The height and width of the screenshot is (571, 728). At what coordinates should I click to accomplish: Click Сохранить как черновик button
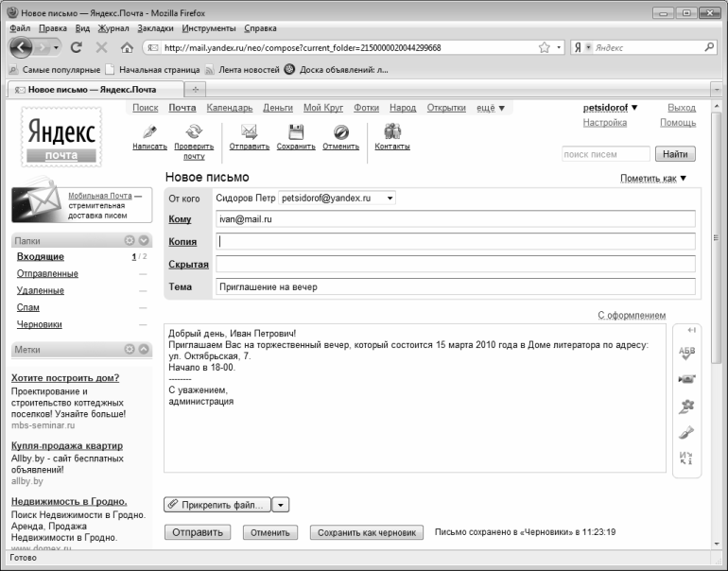pyautogui.click(x=366, y=532)
